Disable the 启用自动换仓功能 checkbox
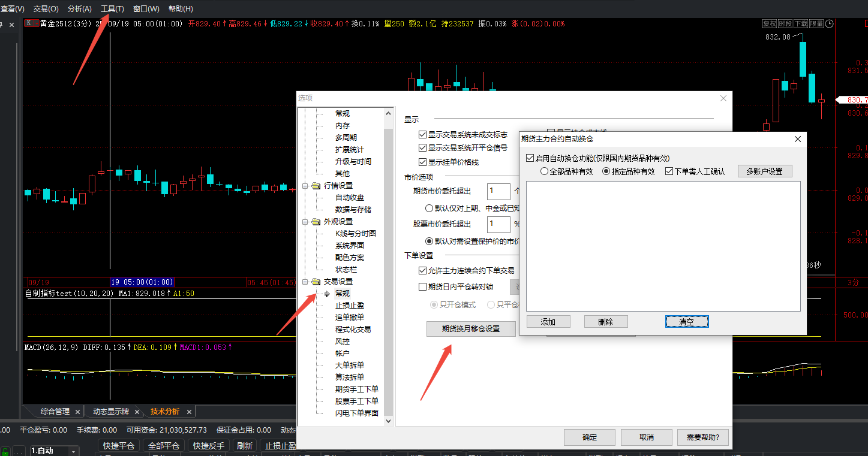 click(x=529, y=158)
